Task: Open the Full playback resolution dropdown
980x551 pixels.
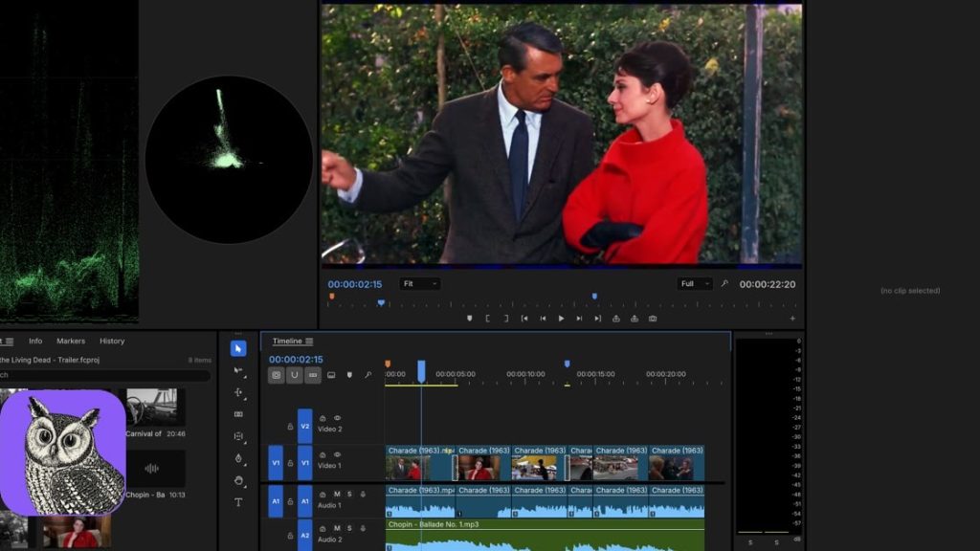Action: [695, 283]
